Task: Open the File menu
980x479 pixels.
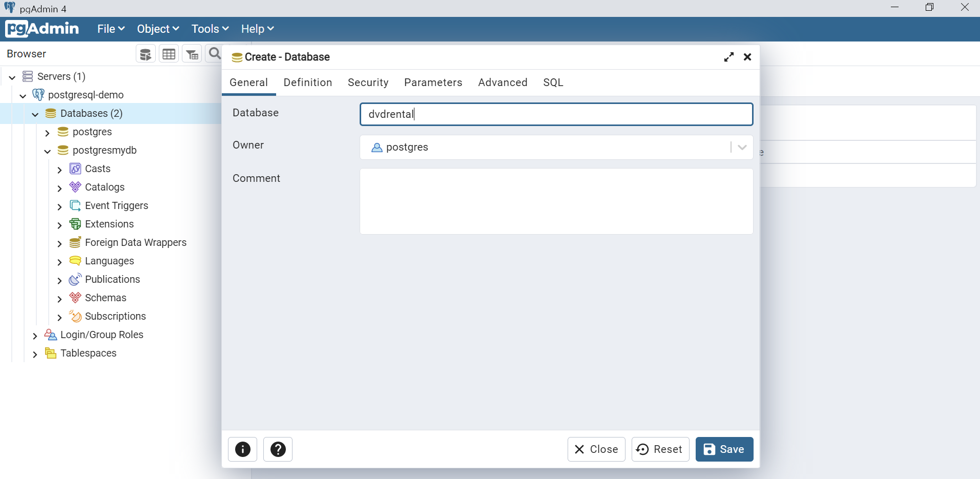Action: pyautogui.click(x=111, y=29)
